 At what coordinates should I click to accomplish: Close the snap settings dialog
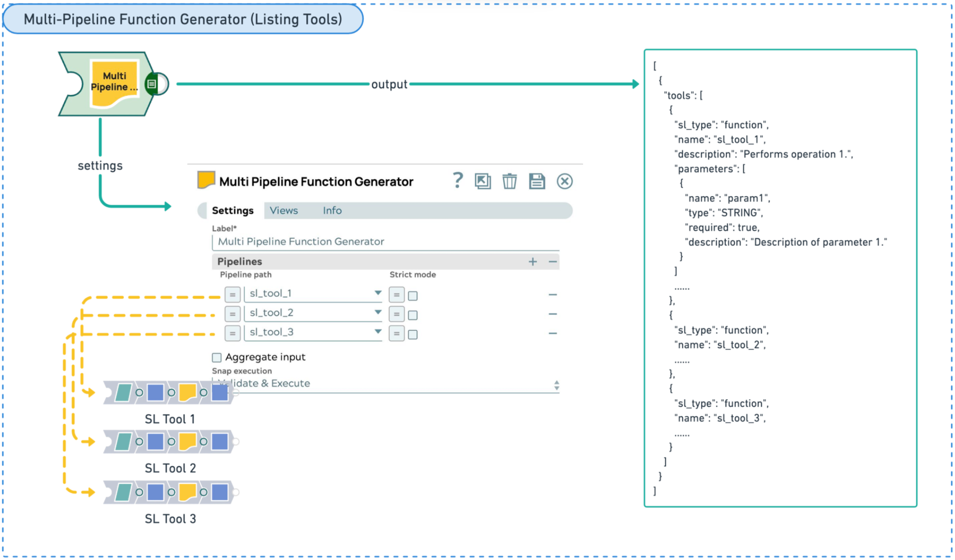point(564,181)
